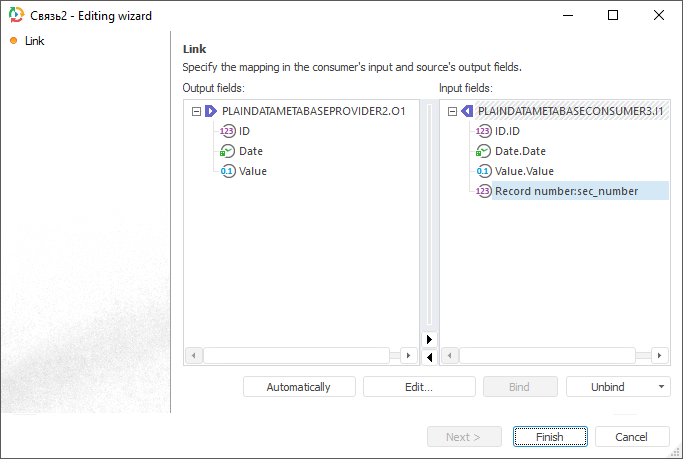Click the integer icon beside ID.ID input field

483,131
